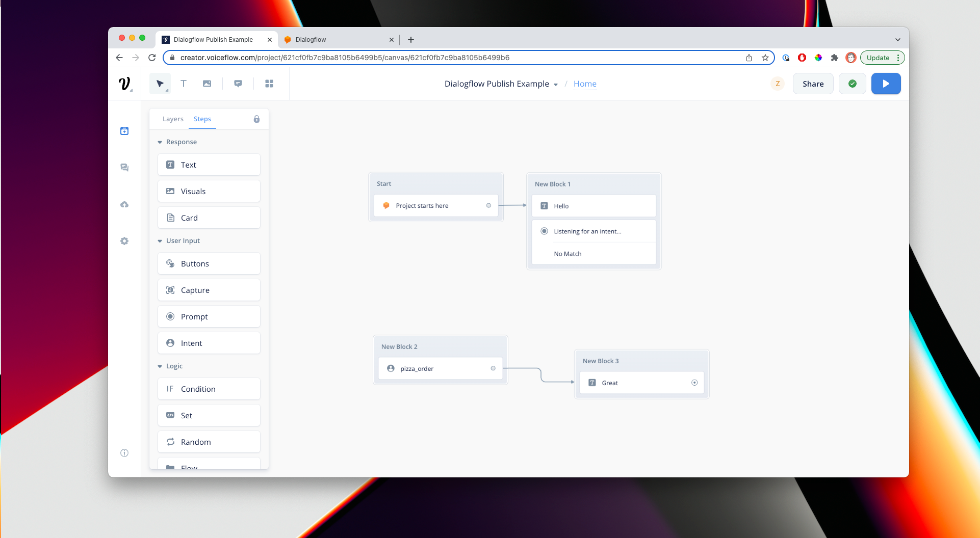This screenshot has width=980, height=538.
Task: Click the Share button
Action: (813, 84)
